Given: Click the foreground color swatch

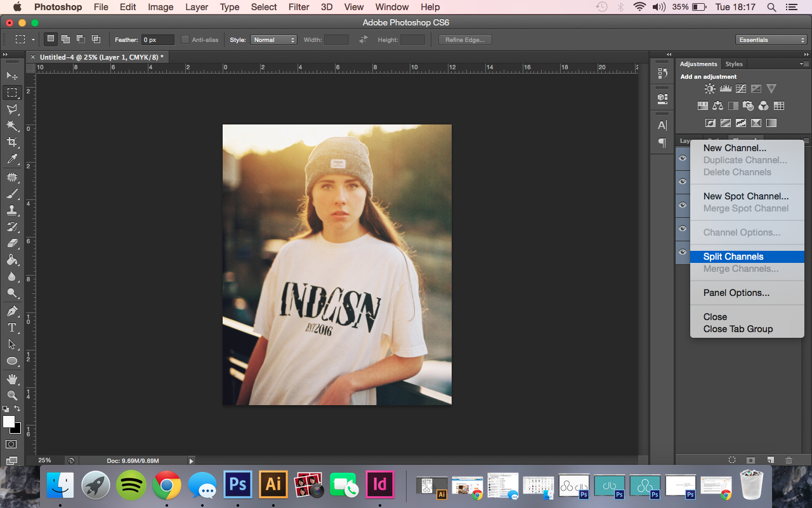Looking at the screenshot, I should click(x=9, y=422).
